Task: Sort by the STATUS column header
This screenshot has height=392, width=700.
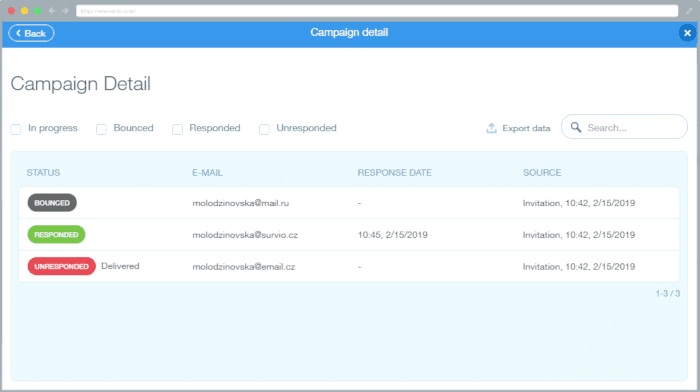Action: (x=43, y=173)
